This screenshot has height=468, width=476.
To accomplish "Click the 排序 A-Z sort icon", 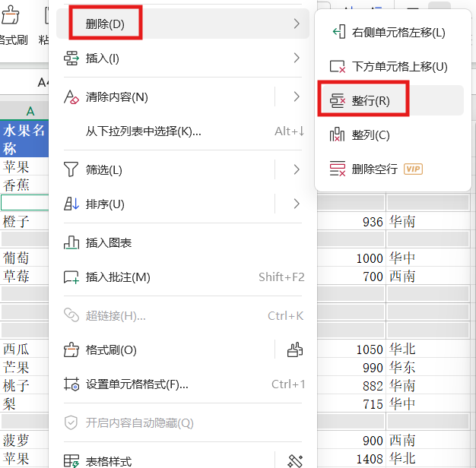I will pyautogui.click(x=71, y=204).
